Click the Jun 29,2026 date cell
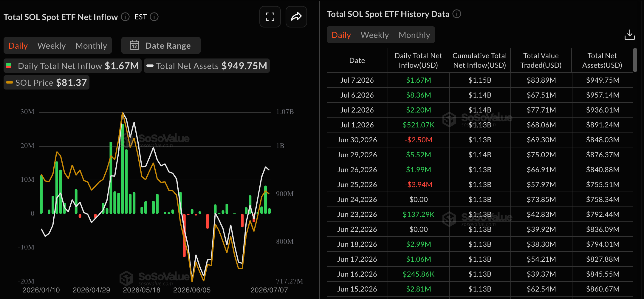The height and width of the screenshot is (299, 644). (x=357, y=155)
